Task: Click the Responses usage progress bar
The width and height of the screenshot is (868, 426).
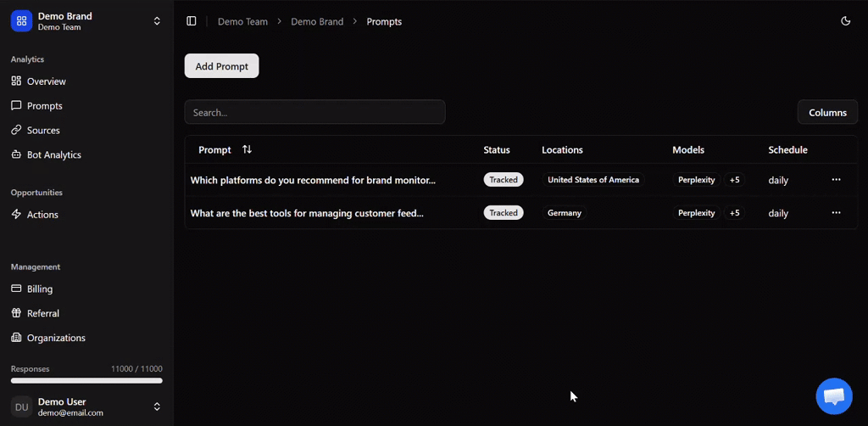Action: (x=87, y=380)
